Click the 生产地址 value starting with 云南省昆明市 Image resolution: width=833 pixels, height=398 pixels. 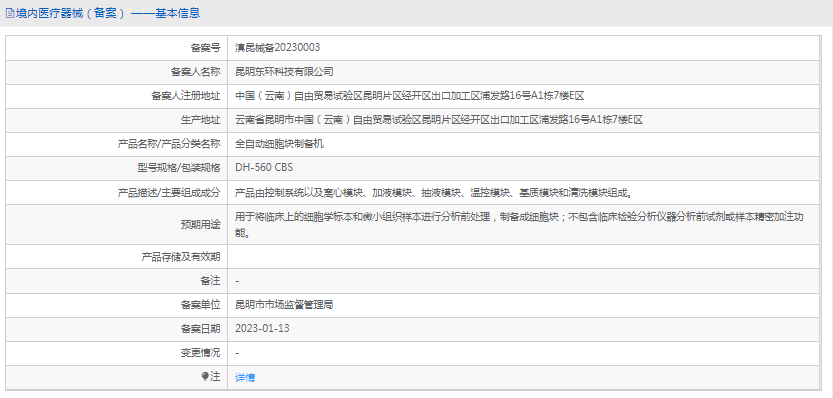439,120
